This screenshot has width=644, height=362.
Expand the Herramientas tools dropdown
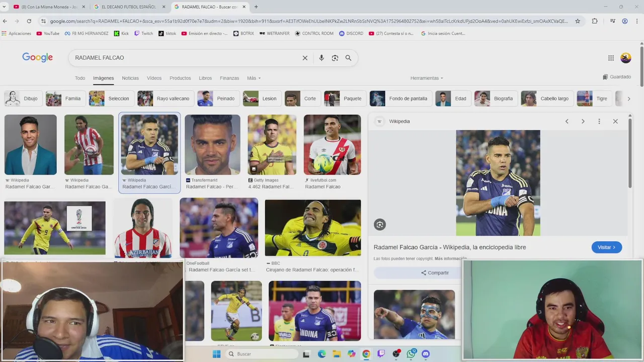pyautogui.click(x=427, y=78)
